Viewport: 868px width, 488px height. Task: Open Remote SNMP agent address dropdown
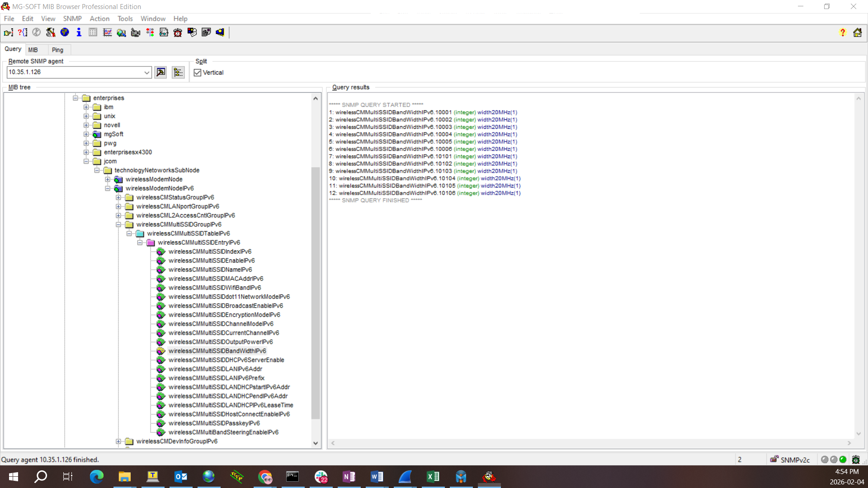146,72
